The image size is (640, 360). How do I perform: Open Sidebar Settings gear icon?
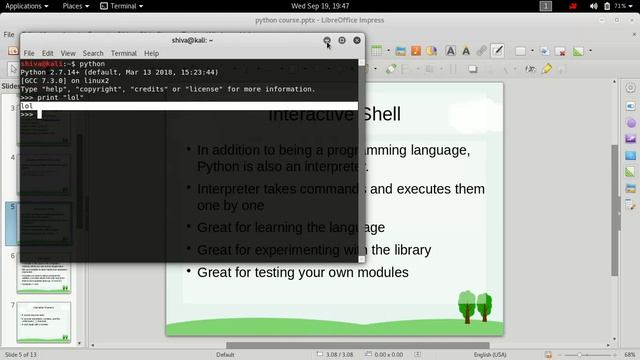[630, 88]
